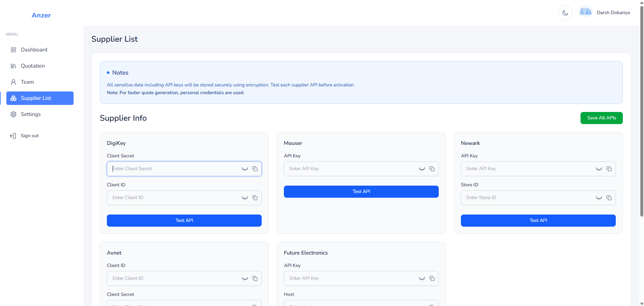Click the Sign out arrow icon
The width and height of the screenshot is (644, 306).
click(13, 136)
